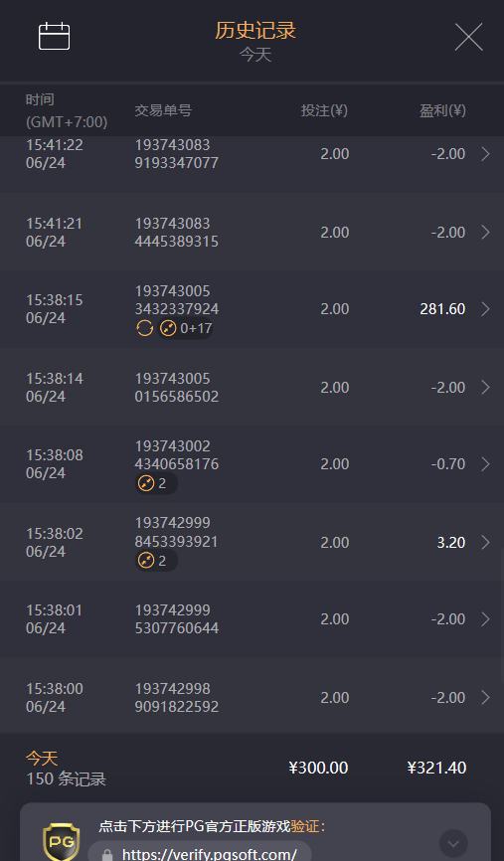Screen dimensions: 504x861
Task: Open the calendar date picker icon
Action: point(54,36)
